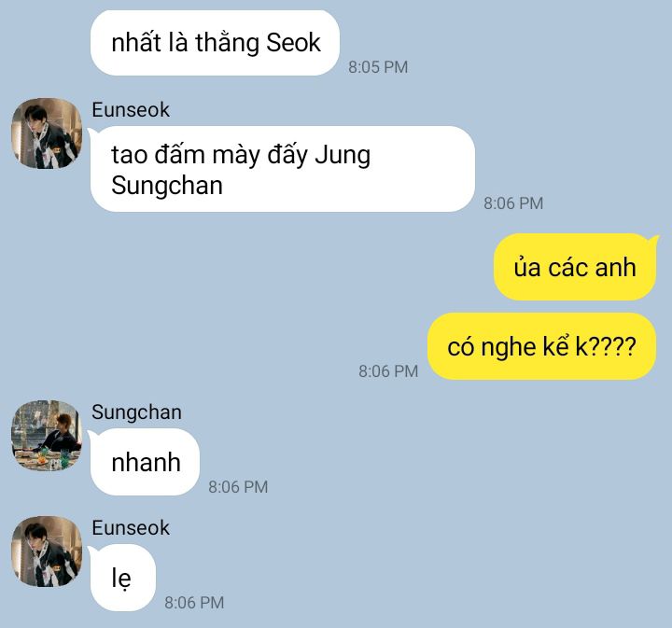Select the 'nhất là thằng Seok' message bubble
The height and width of the screenshot is (628, 672).
[216, 43]
